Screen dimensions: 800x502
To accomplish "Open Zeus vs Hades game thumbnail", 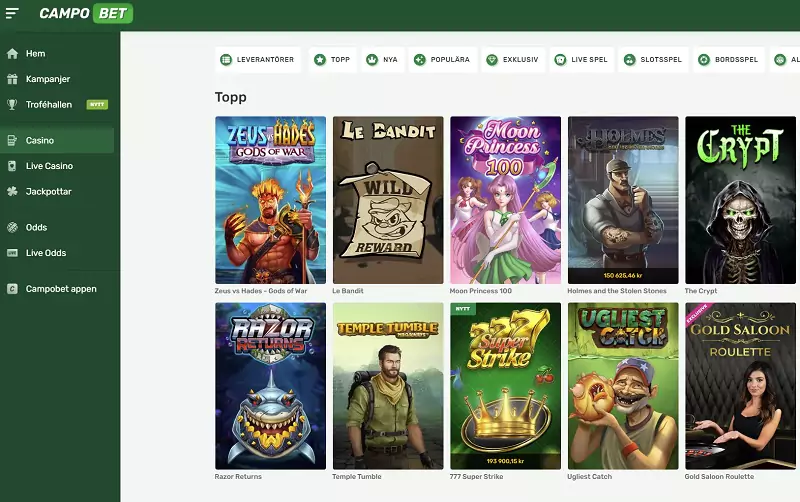I will point(271,200).
